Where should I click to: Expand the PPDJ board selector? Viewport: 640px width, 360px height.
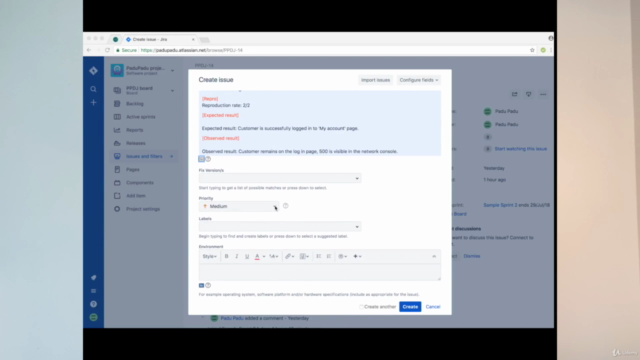coord(173,91)
